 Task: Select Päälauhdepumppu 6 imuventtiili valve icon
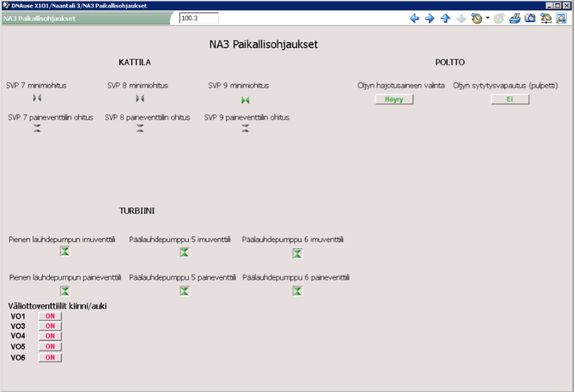(297, 253)
